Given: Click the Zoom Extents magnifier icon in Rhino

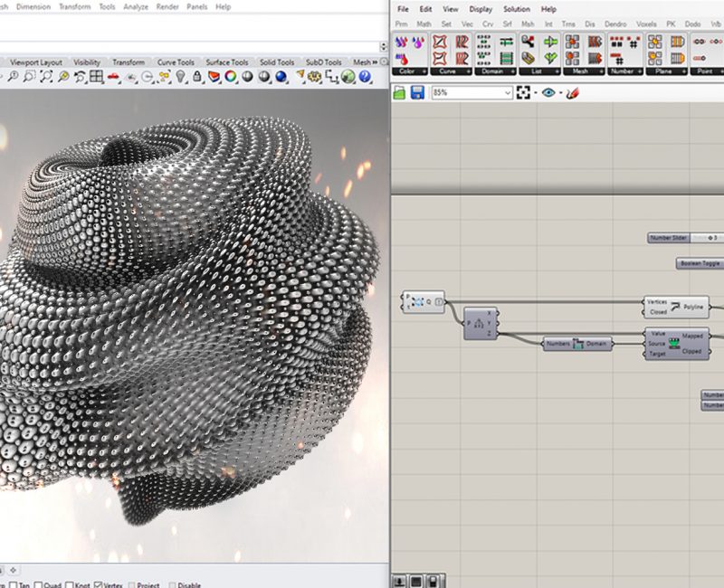Looking at the screenshot, I should point(46,77).
